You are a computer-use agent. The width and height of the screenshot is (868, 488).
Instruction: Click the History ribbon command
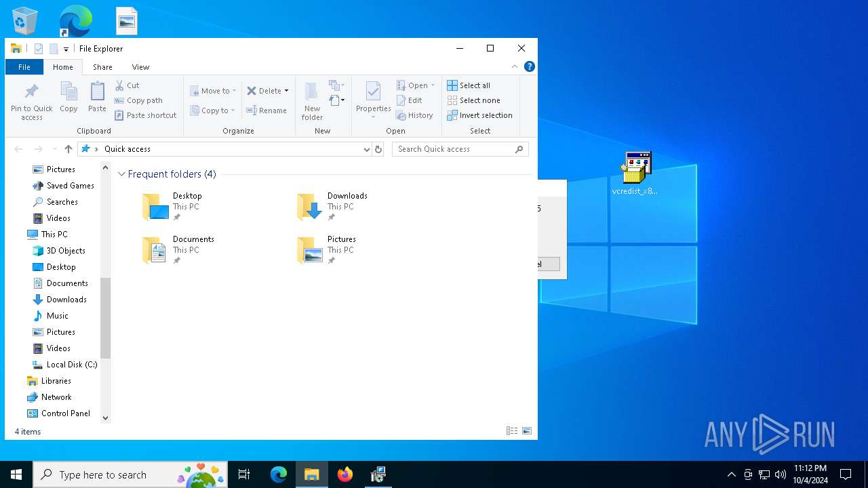pyautogui.click(x=414, y=115)
